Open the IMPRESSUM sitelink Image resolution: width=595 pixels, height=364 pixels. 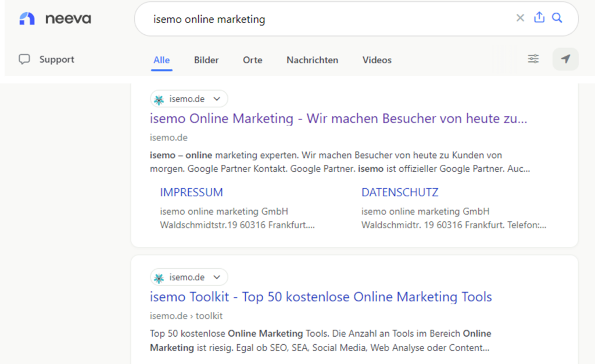pos(191,192)
